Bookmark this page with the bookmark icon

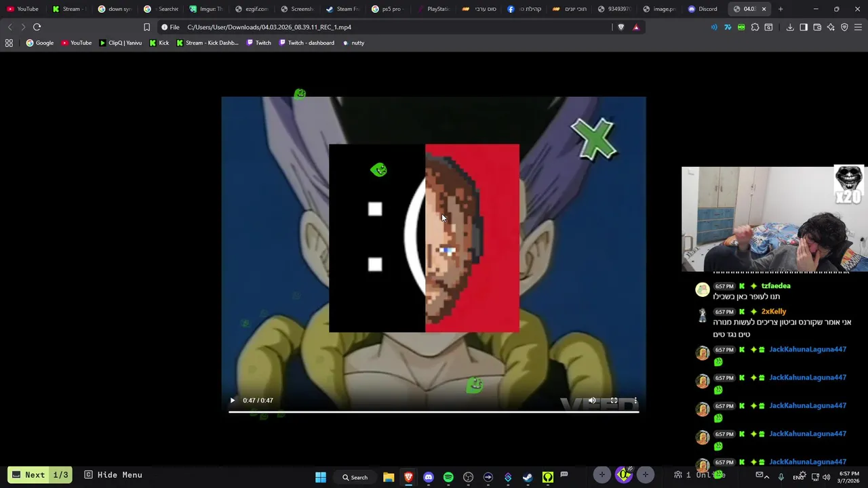click(x=146, y=27)
